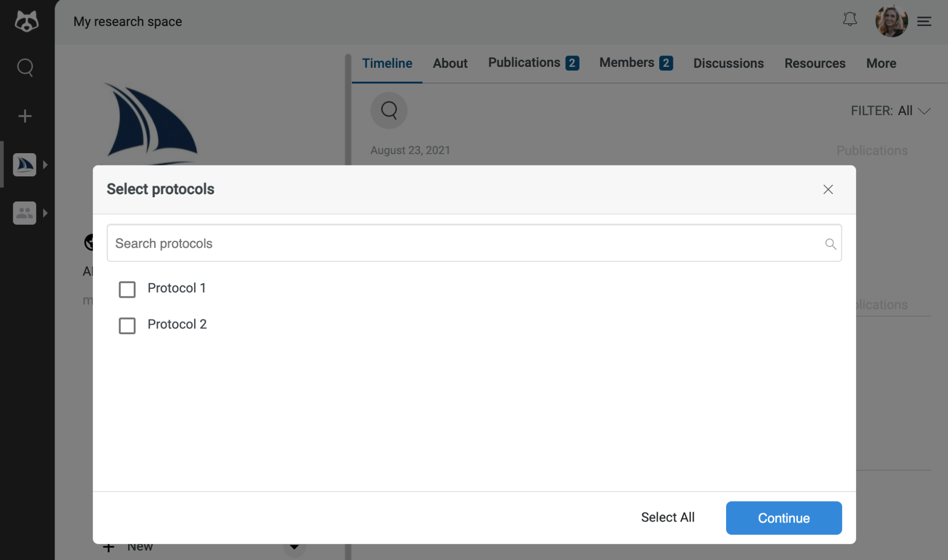Switch to the Publications tab
948x560 pixels.
tap(524, 62)
